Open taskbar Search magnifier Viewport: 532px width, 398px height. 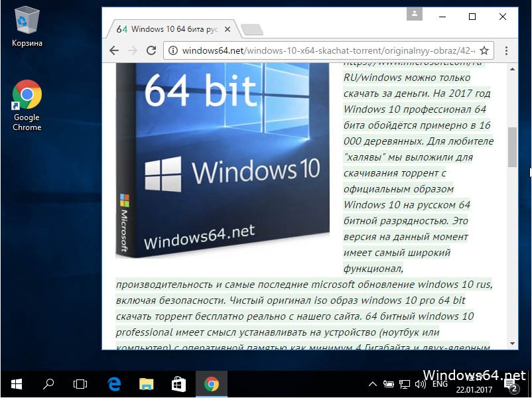pos(48,384)
